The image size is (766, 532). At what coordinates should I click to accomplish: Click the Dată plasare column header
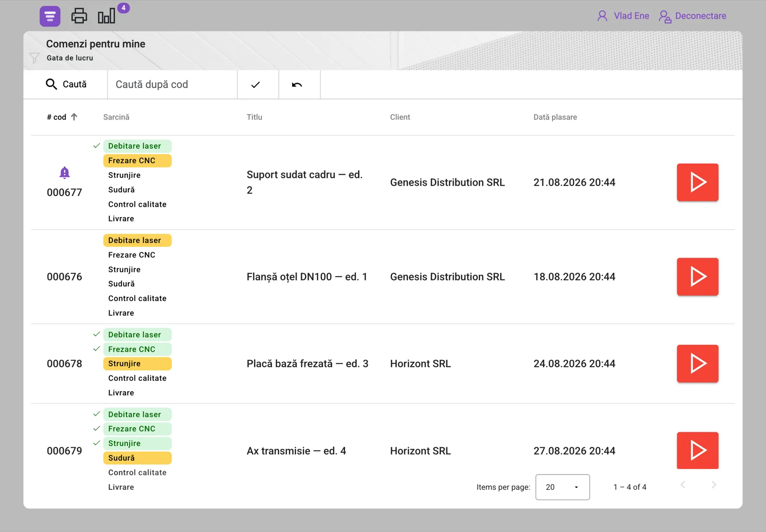click(555, 117)
